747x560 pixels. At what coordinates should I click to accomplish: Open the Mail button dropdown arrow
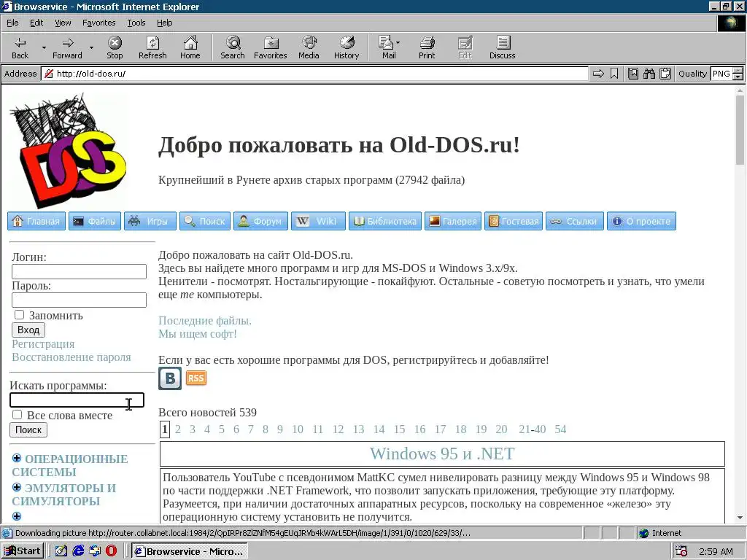click(398, 43)
